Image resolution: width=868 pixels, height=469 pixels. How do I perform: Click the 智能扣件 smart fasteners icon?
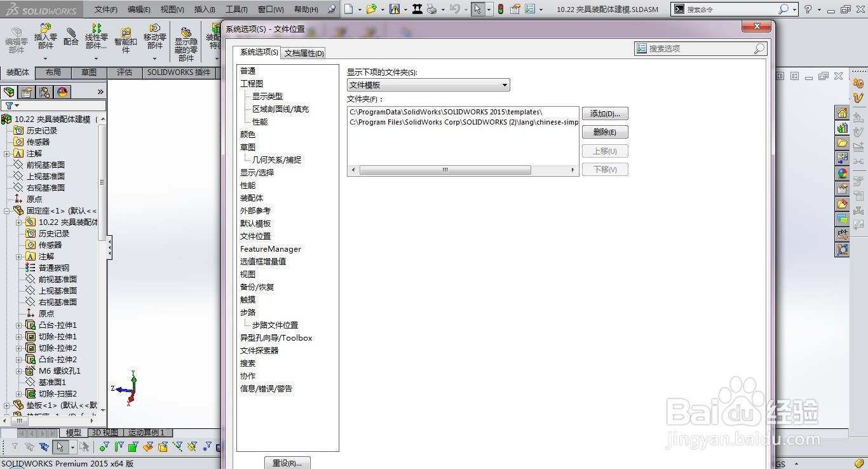click(126, 31)
